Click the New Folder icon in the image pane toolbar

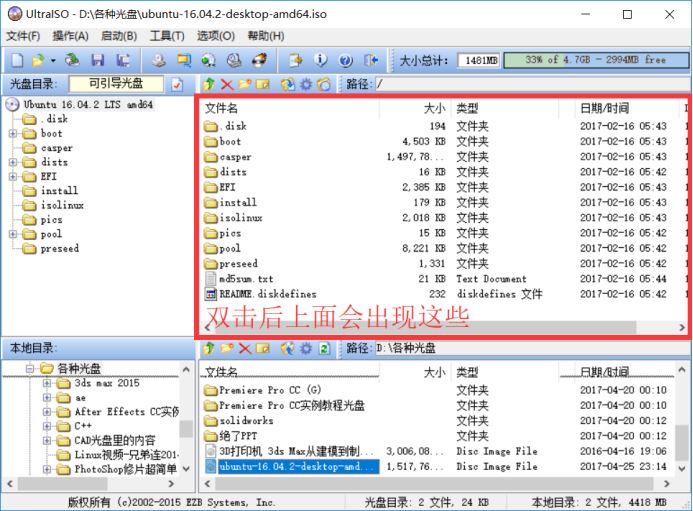click(x=245, y=84)
